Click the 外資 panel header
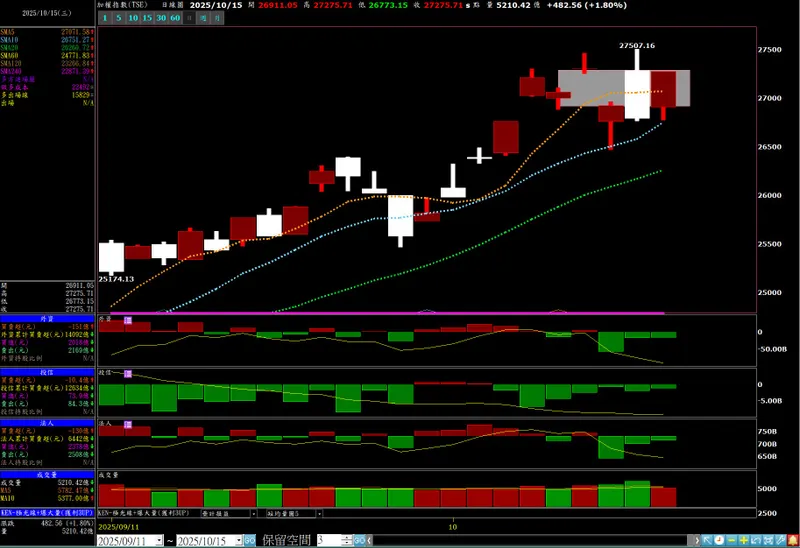Image resolution: width=800 pixels, height=548 pixels. [47, 318]
